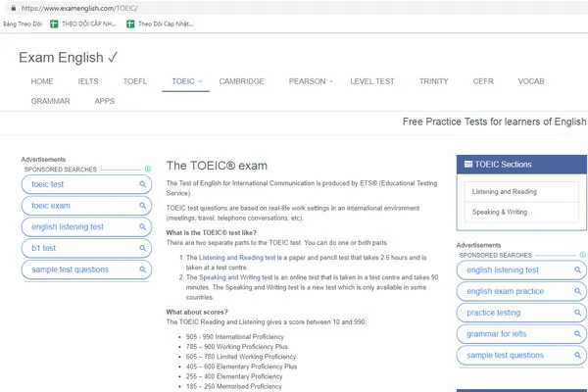This screenshot has width=588, height=392.
Task: Click the text 255 – 400 Elementary Proficiency
Action: coord(234,376)
